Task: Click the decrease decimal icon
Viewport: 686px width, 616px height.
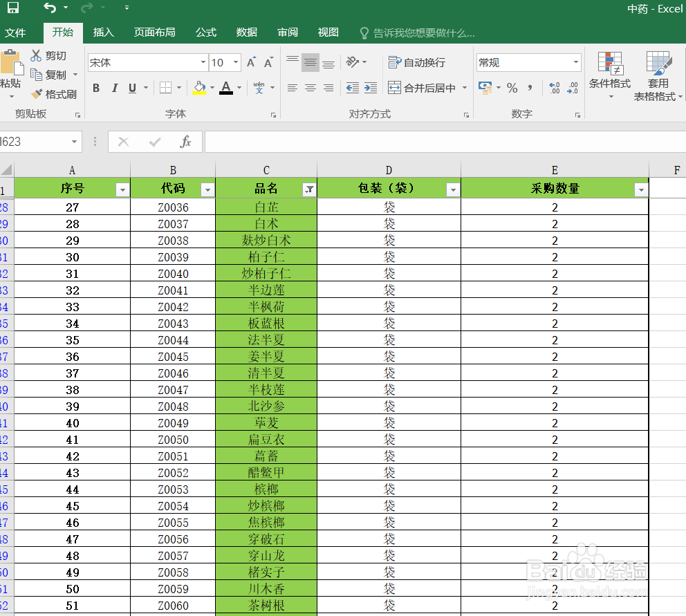Action: click(573, 88)
